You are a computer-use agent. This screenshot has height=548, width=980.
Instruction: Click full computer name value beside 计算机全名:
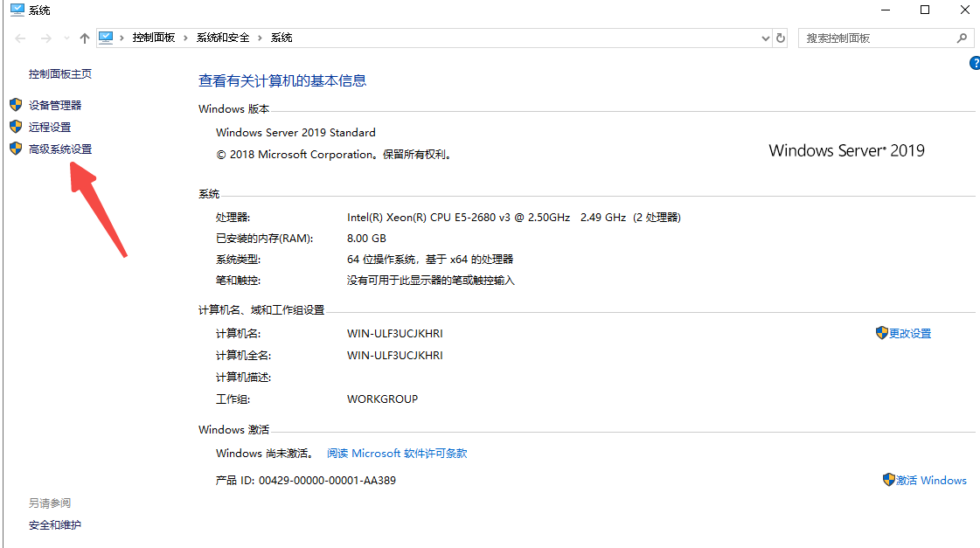click(395, 355)
